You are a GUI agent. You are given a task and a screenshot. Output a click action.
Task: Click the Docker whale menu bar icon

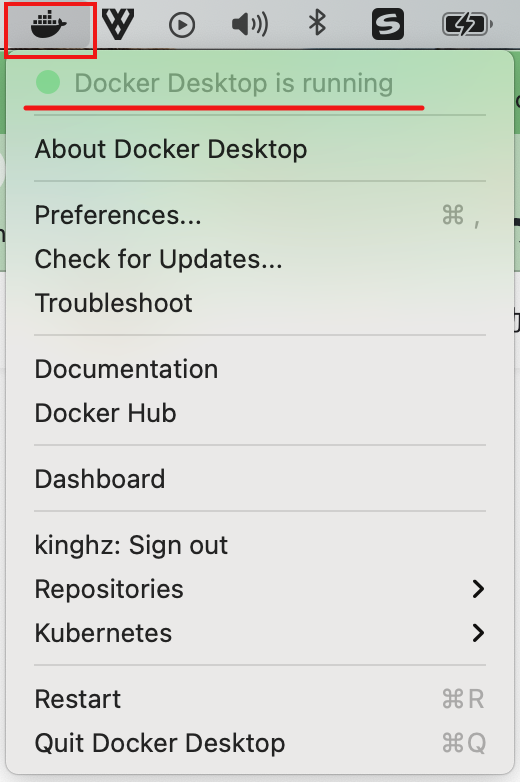tap(48, 25)
